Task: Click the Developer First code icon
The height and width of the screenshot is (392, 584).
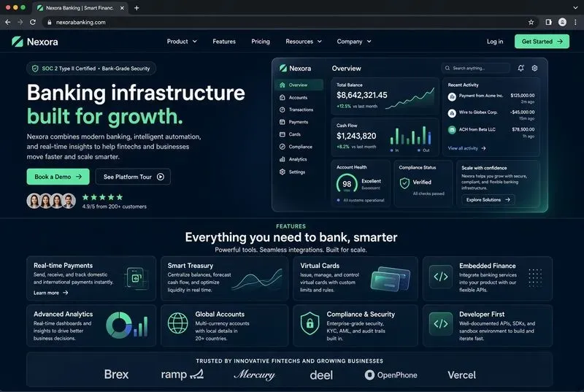Action: [x=441, y=324]
